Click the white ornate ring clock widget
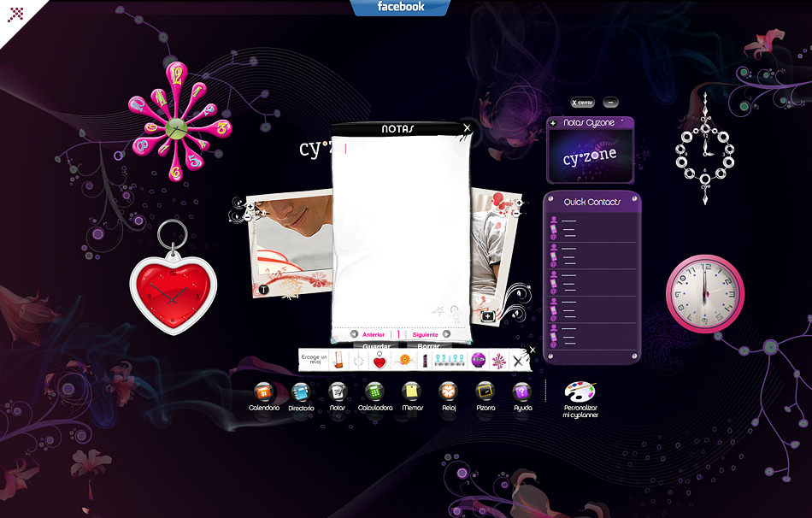812x518 pixels. [705, 150]
